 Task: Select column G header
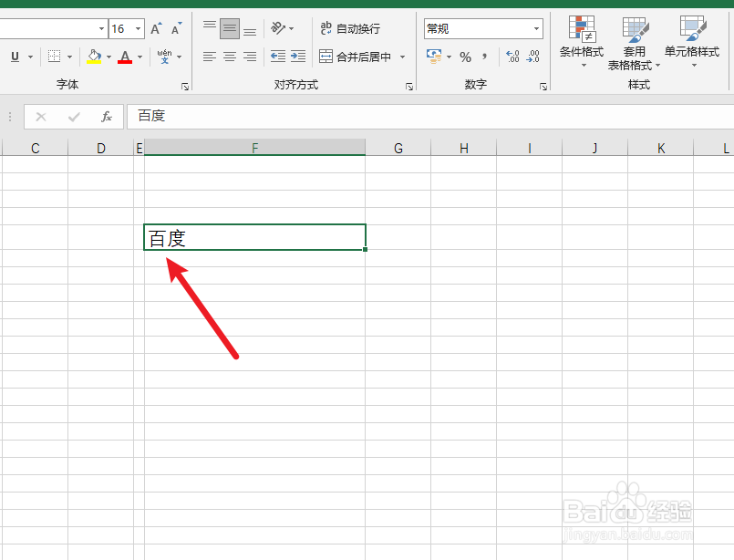398,148
